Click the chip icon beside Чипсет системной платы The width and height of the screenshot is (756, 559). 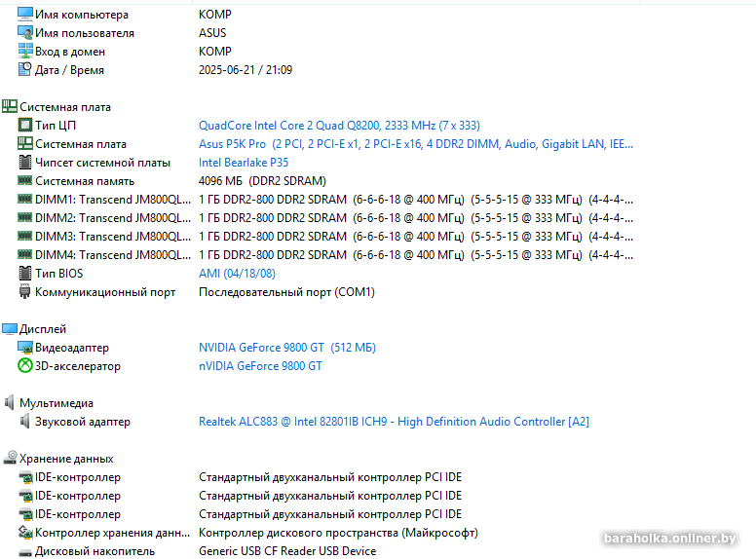coord(25,163)
